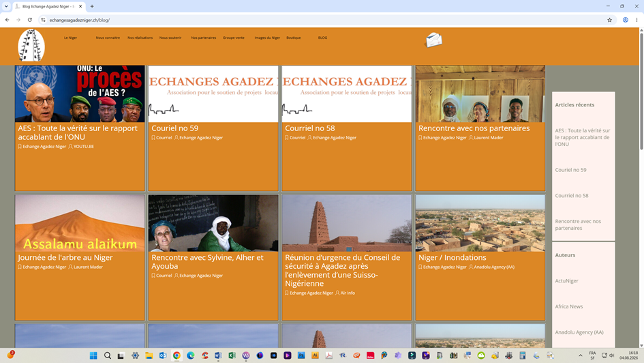Click Air Info author under Réunion d'urgence
This screenshot has width=644, height=363.
[x=348, y=293]
